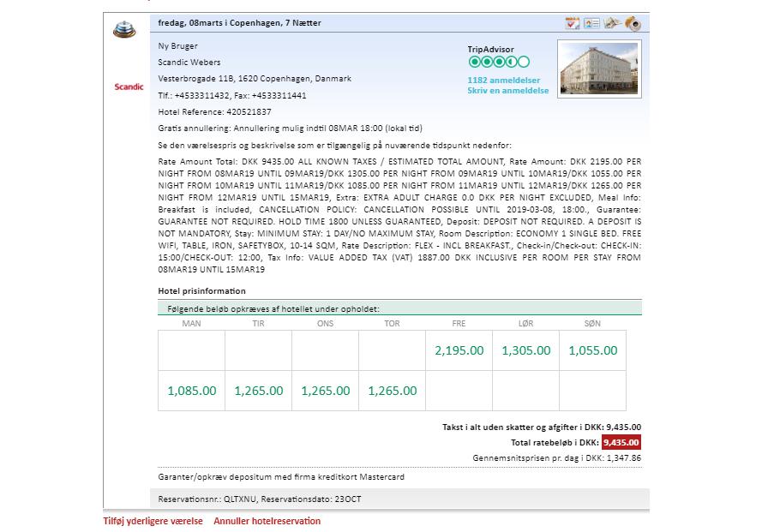Click the LØR weekday column header
The image size is (768, 532).
pyautogui.click(x=525, y=324)
